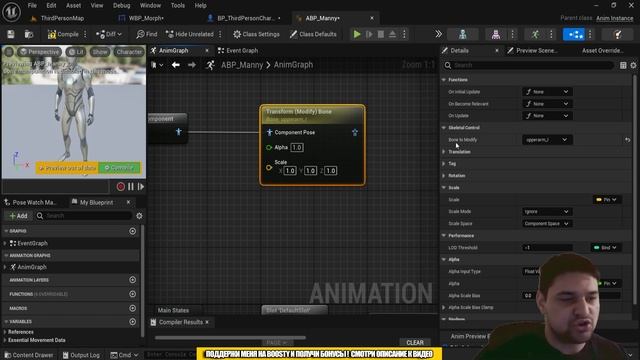Open the skeleton editor mode icon

[462, 34]
